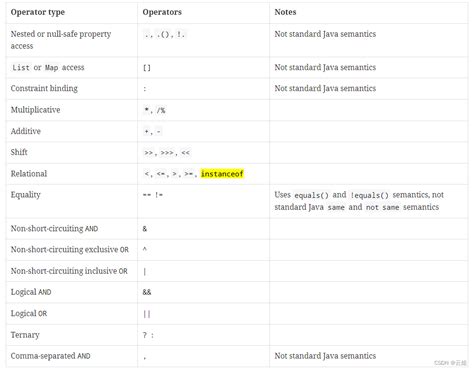Click the equals() semantics note text

click(359, 201)
